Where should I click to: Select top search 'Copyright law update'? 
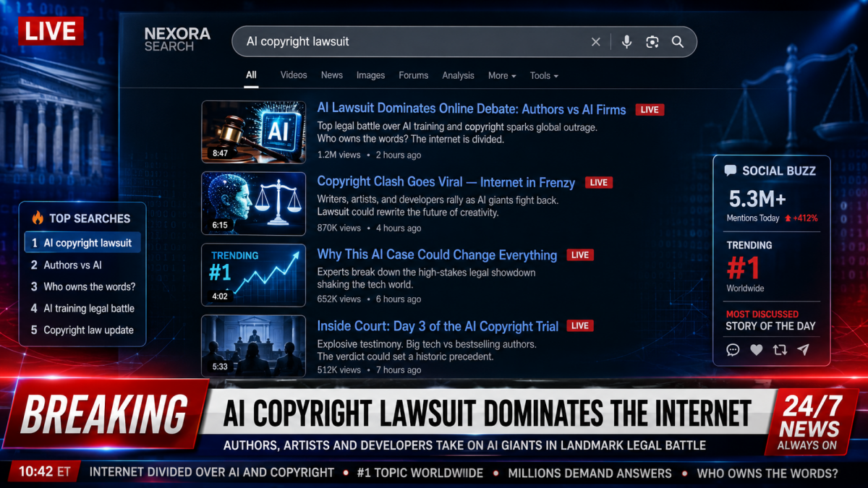coord(82,330)
